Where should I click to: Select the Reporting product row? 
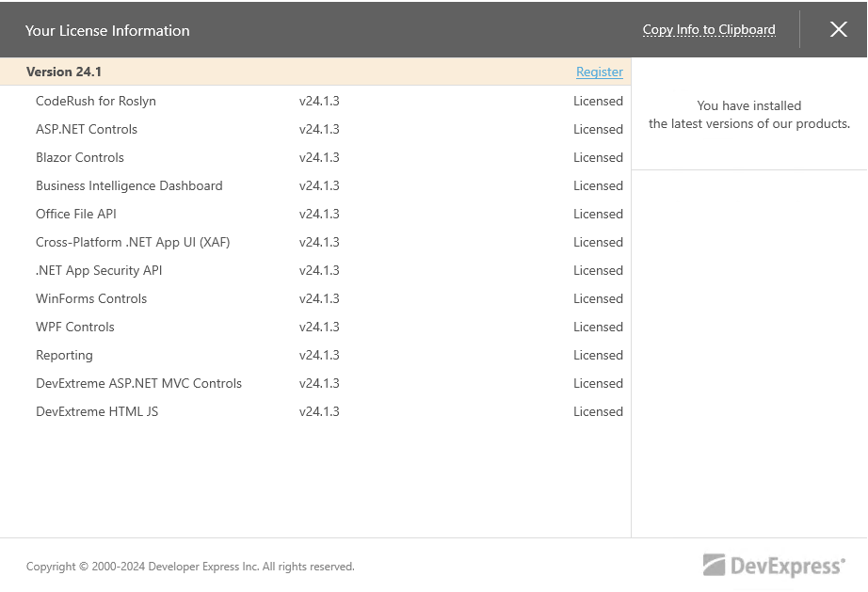click(315, 355)
